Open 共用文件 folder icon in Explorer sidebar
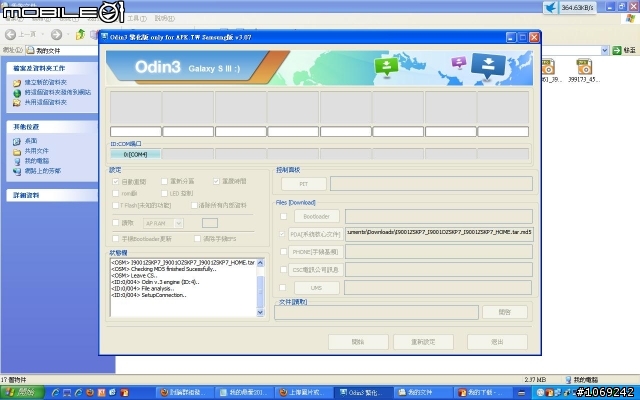The width and height of the screenshot is (640, 400). [x=17, y=152]
